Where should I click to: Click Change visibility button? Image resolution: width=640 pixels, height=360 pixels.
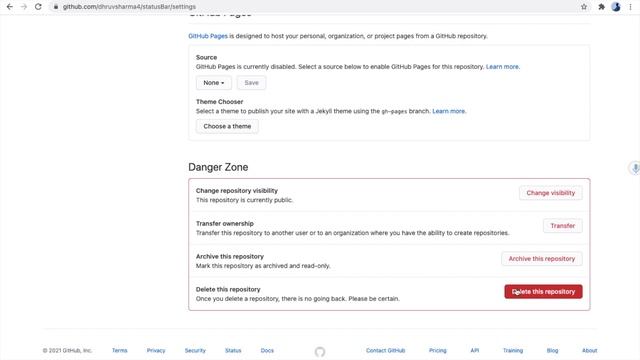(551, 193)
